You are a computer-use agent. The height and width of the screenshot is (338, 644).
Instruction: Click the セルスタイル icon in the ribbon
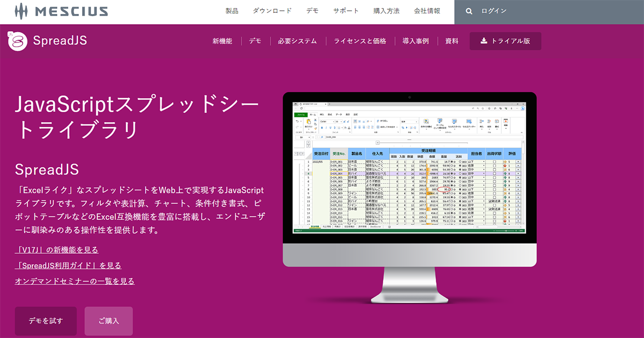(x=453, y=121)
